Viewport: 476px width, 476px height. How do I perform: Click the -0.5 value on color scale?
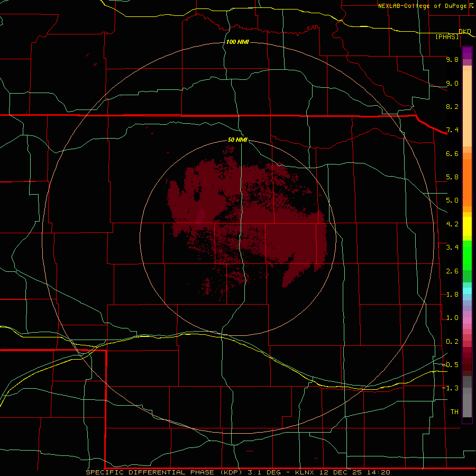click(x=450, y=365)
